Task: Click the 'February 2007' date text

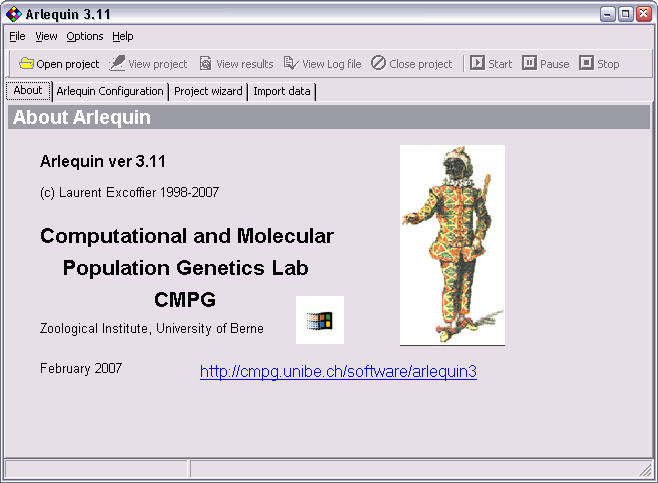Action: point(81,368)
